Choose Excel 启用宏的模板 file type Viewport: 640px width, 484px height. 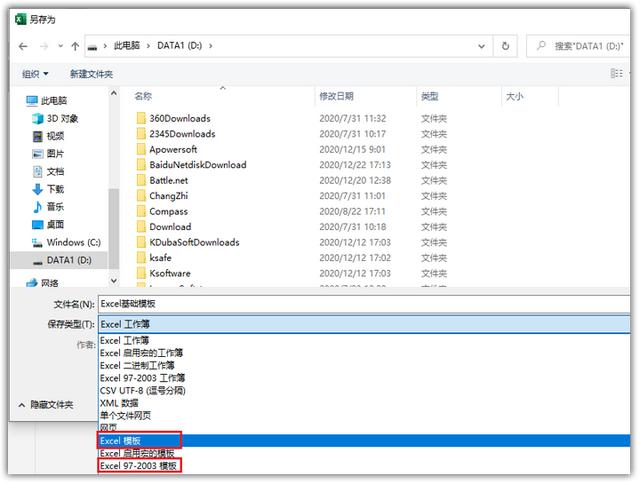point(364,453)
